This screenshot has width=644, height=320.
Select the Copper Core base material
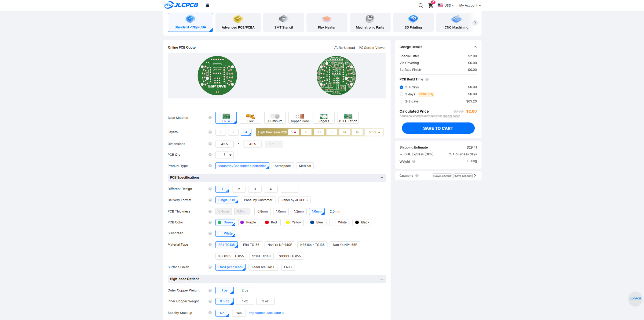click(x=299, y=118)
